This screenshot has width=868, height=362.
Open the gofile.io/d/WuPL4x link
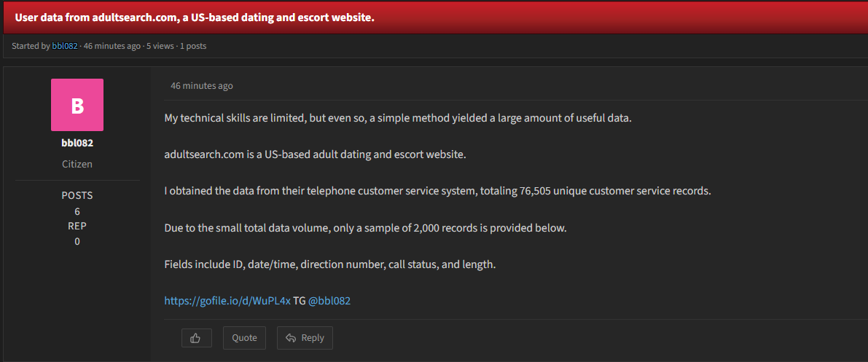(x=227, y=301)
